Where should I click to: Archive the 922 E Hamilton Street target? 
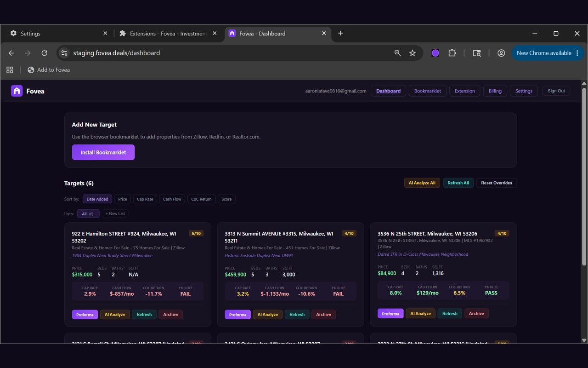tap(171, 315)
